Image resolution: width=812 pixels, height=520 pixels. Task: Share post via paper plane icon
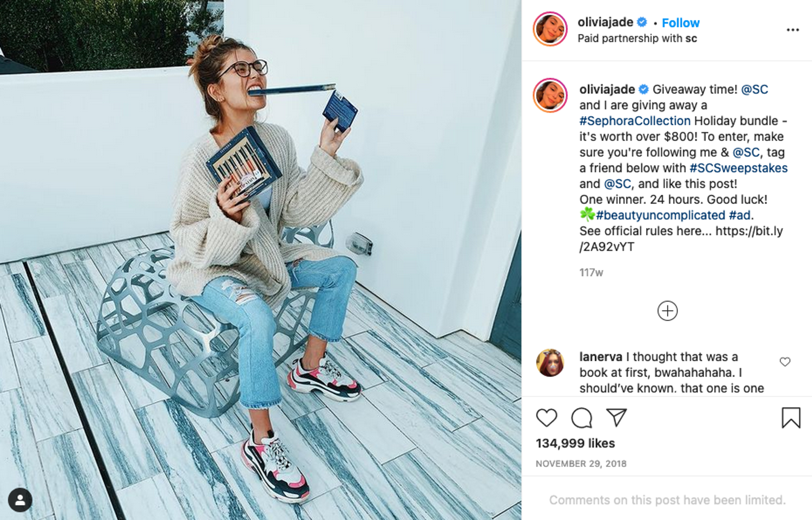[x=616, y=417]
